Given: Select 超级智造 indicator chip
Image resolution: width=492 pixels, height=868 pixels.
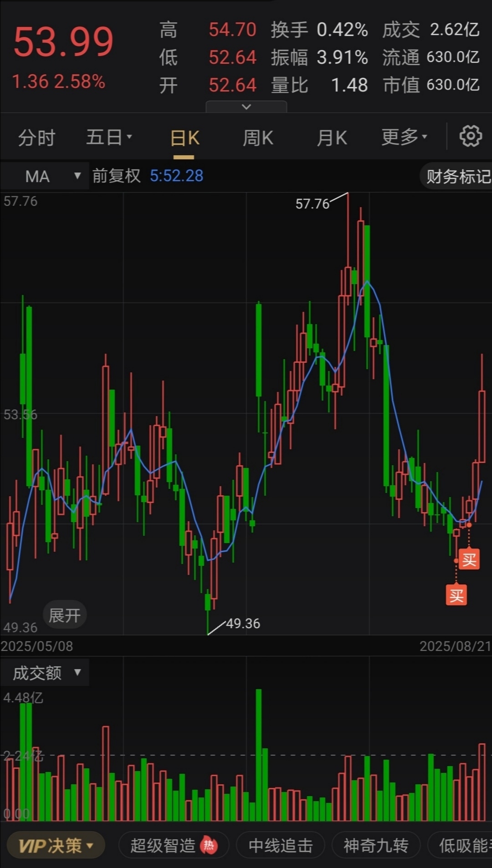Looking at the screenshot, I should tap(174, 846).
